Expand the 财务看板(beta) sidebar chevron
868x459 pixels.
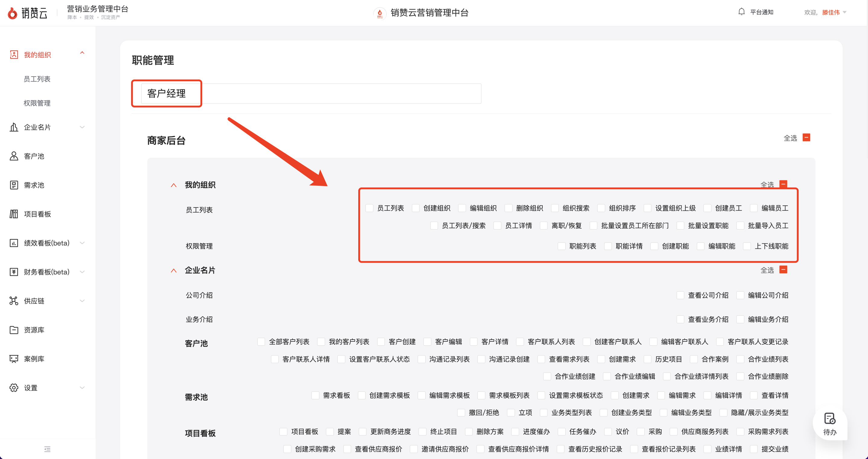82,272
